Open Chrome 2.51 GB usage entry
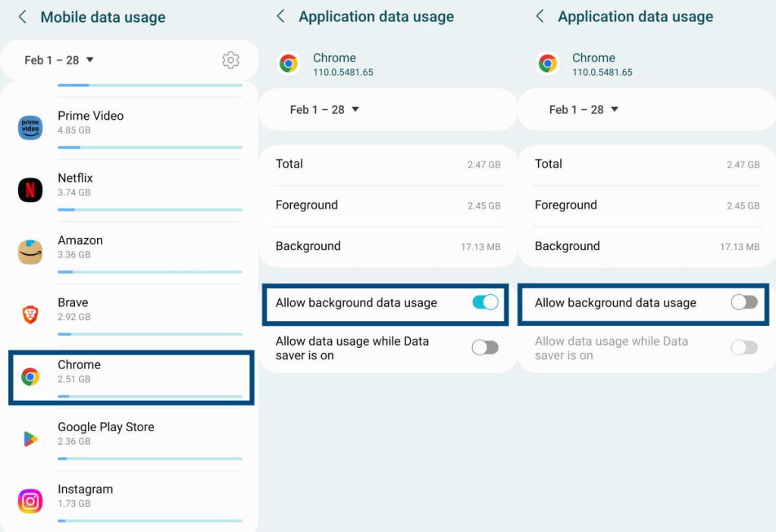The width and height of the screenshot is (776, 532). [x=131, y=377]
